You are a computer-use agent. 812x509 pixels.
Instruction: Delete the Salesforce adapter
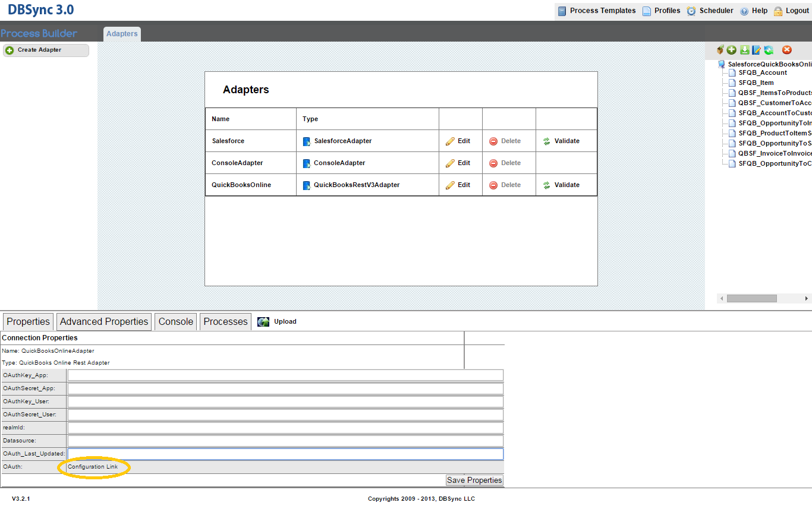pos(505,141)
